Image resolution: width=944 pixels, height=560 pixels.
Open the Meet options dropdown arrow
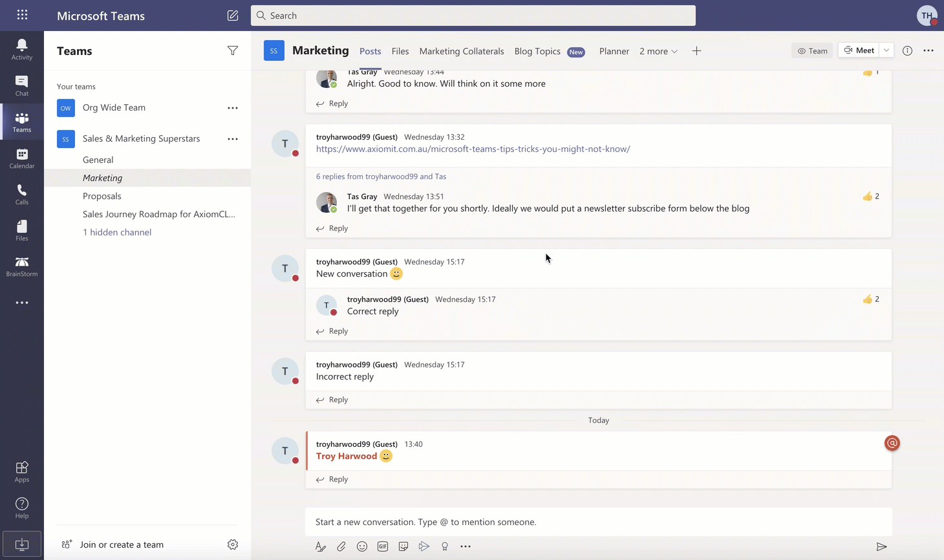(886, 50)
